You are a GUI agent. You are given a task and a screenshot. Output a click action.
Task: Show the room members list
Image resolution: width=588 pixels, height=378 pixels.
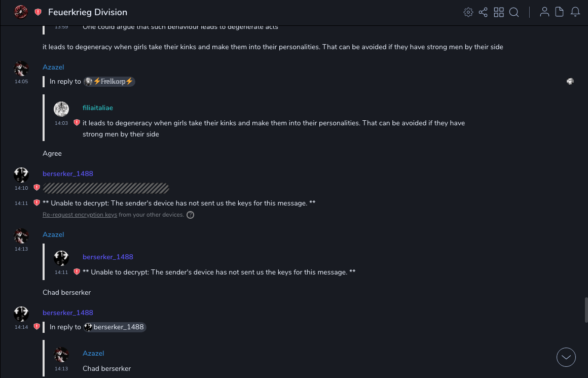[544, 12]
